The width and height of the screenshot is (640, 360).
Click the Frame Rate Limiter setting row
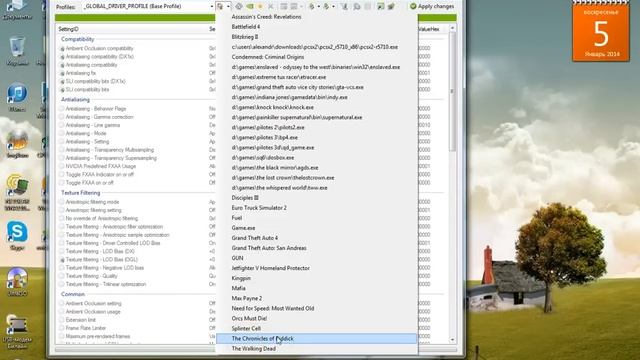click(x=86, y=328)
